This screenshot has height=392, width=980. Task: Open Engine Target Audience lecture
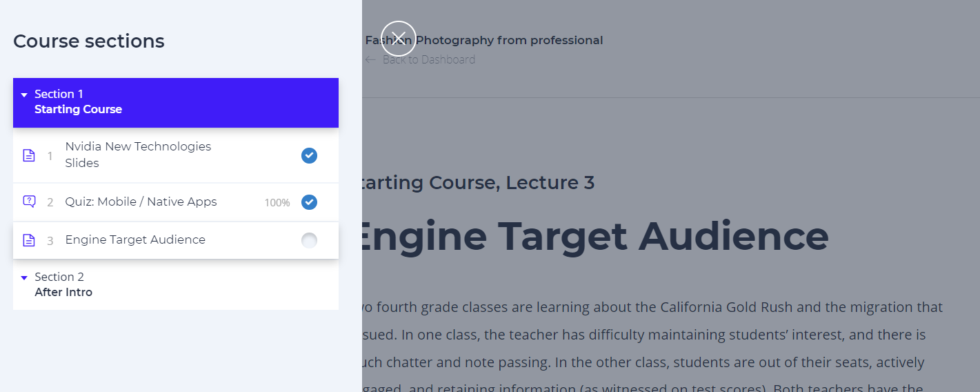(x=135, y=239)
